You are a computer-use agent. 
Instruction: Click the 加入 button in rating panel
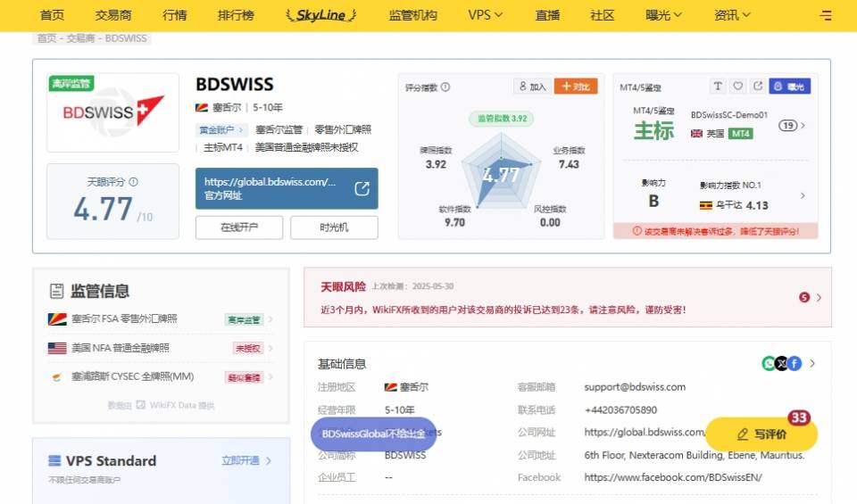pyautogui.click(x=532, y=87)
